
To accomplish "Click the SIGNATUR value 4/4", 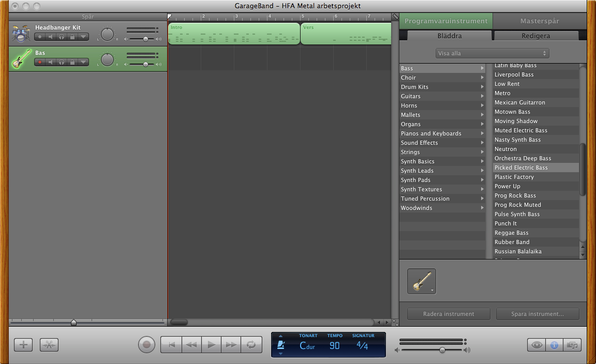I will (x=362, y=346).
